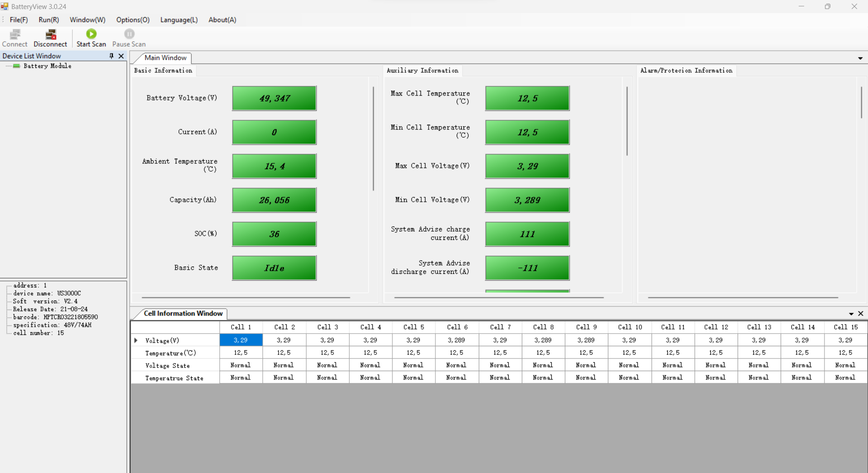Viewport: 868px width, 473px height.
Task: Click the Basic Information vertical scrollbar
Action: (373, 138)
